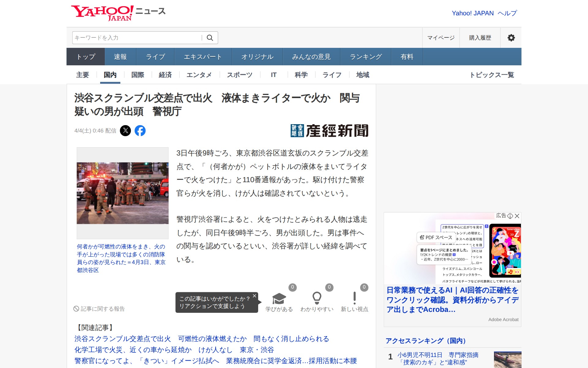Image resolution: width=588 pixels, height=368 pixels.
Task: Open トピックス一覧 link
Action: (x=492, y=75)
